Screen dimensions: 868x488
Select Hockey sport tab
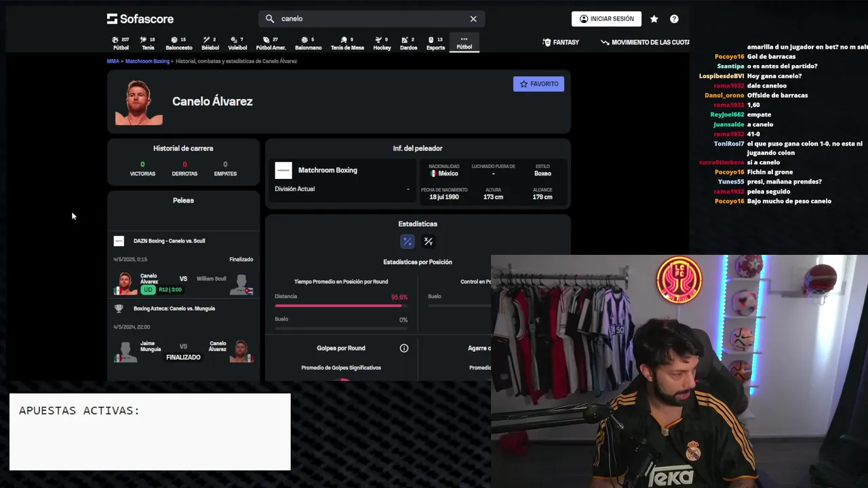pyautogui.click(x=382, y=43)
